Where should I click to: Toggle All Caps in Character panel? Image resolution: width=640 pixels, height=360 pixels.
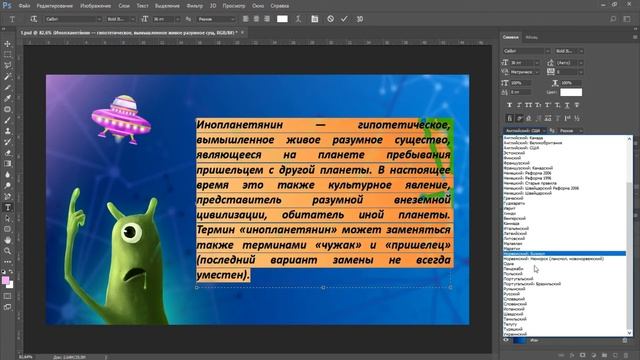coord(529,105)
